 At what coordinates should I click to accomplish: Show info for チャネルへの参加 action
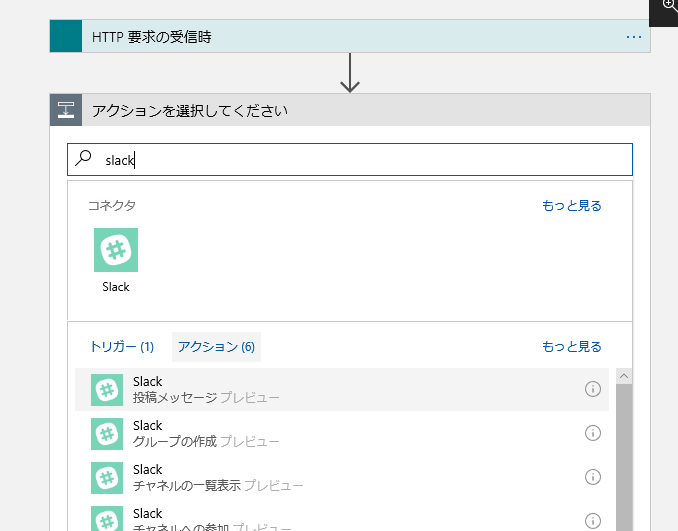593,521
